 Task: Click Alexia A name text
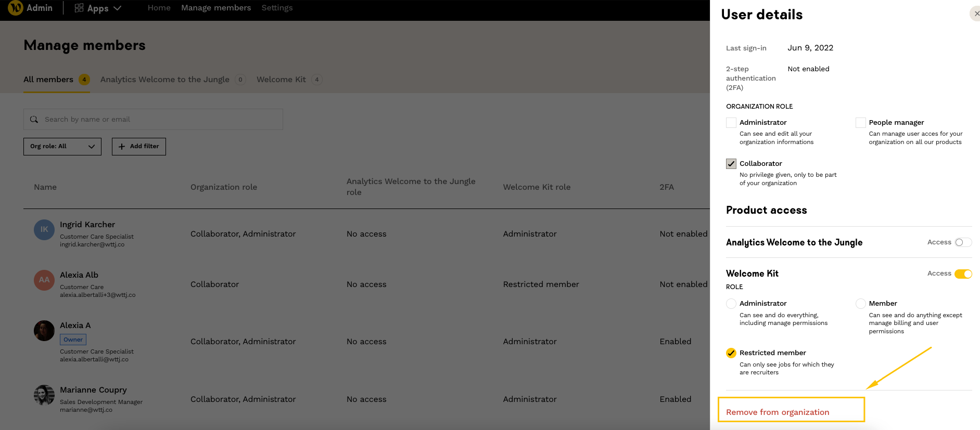point(75,325)
